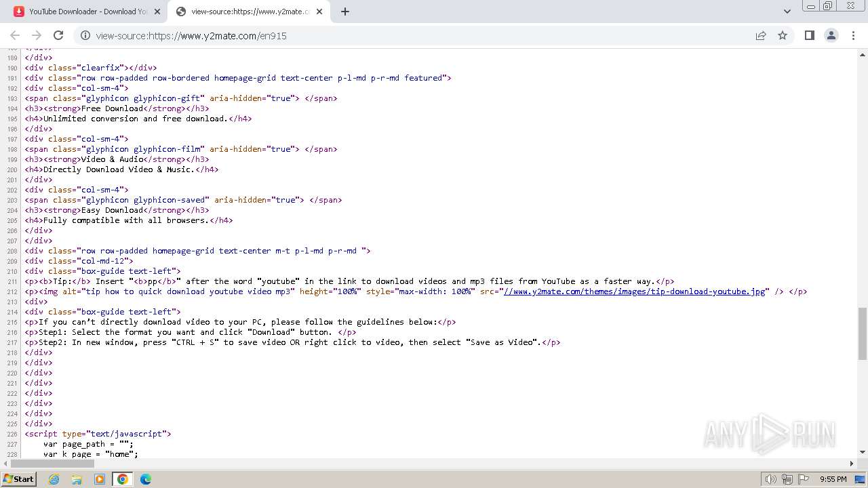Select Chrome icon in taskbar
Viewport: 868px width, 488px height.
pyautogui.click(x=123, y=479)
